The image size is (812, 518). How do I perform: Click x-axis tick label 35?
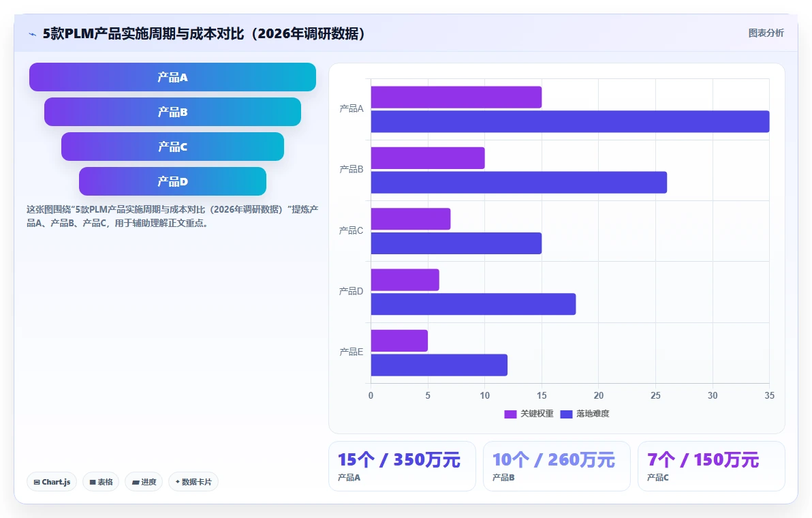[x=770, y=396]
